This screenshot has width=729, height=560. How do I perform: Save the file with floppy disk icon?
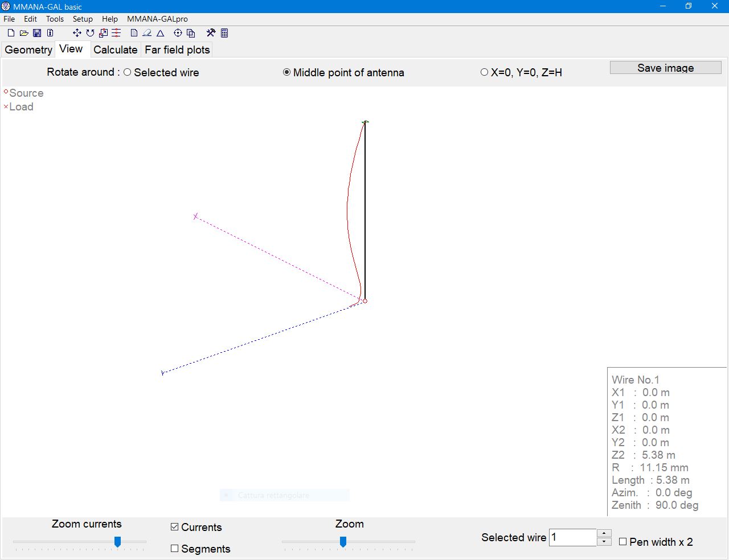(x=37, y=33)
